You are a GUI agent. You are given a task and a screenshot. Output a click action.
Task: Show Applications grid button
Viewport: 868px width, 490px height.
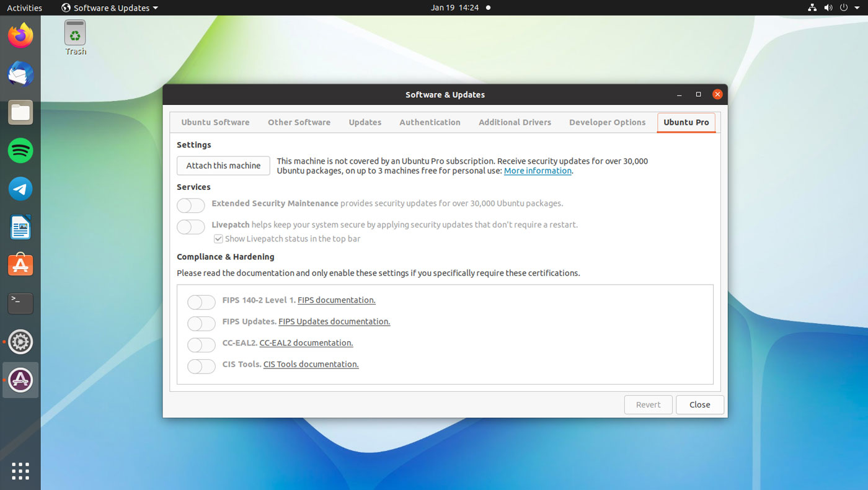pos(20,471)
